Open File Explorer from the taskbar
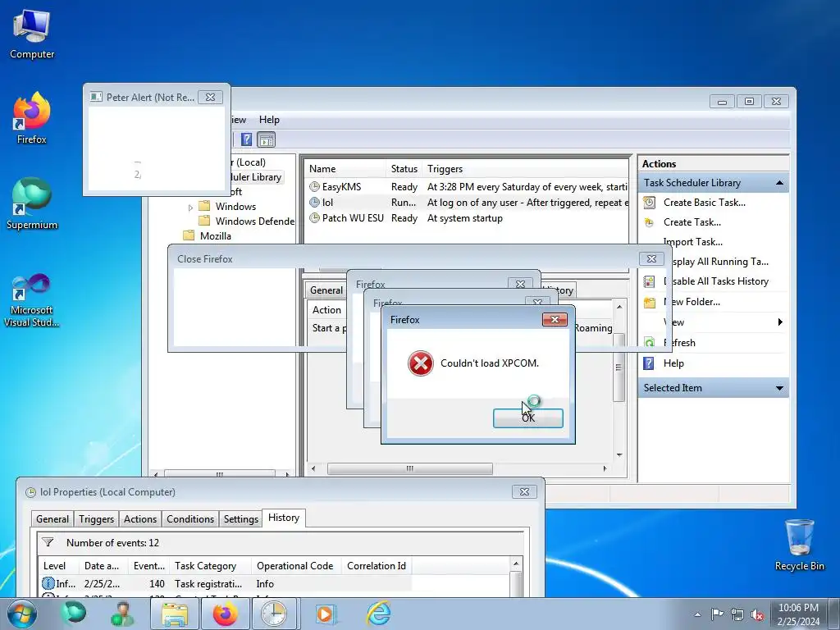This screenshot has height=630, width=840. (175, 614)
